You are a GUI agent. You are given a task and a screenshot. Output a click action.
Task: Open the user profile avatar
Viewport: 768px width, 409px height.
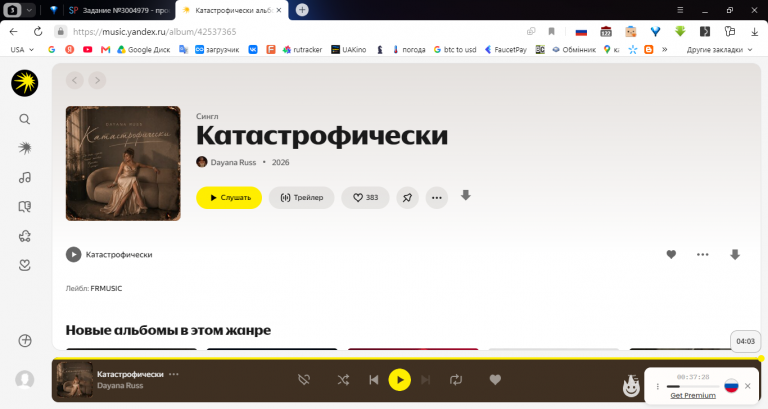pos(24,380)
